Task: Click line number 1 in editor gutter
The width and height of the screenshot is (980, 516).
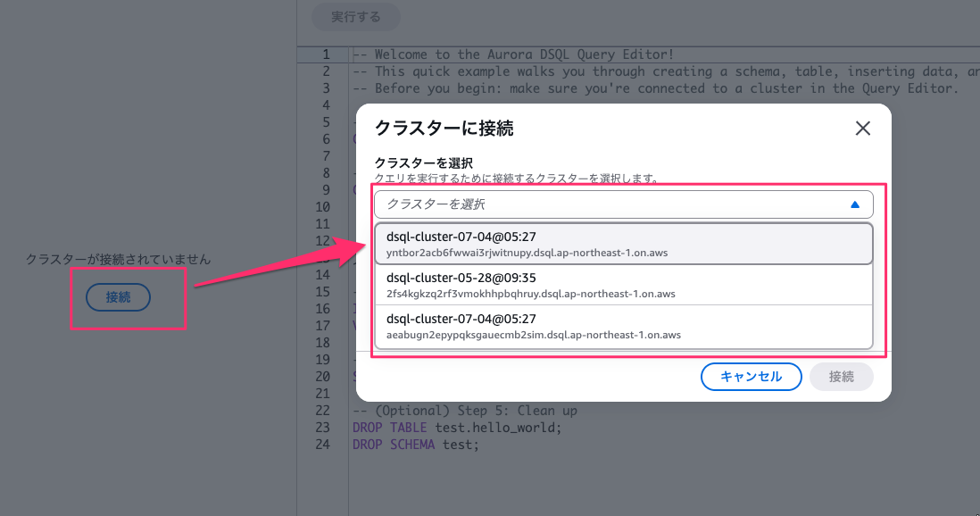Action: point(326,54)
